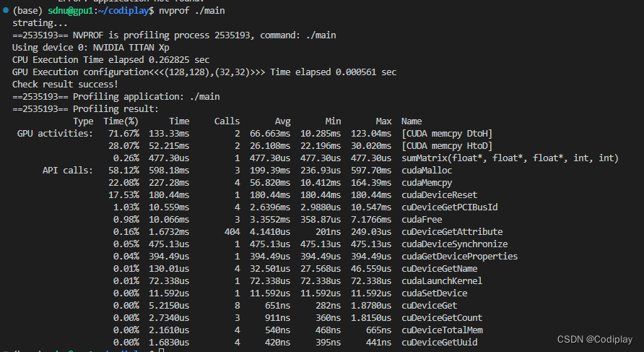
Task: Select the ~/codiplay path in prompt
Action: point(123,10)
